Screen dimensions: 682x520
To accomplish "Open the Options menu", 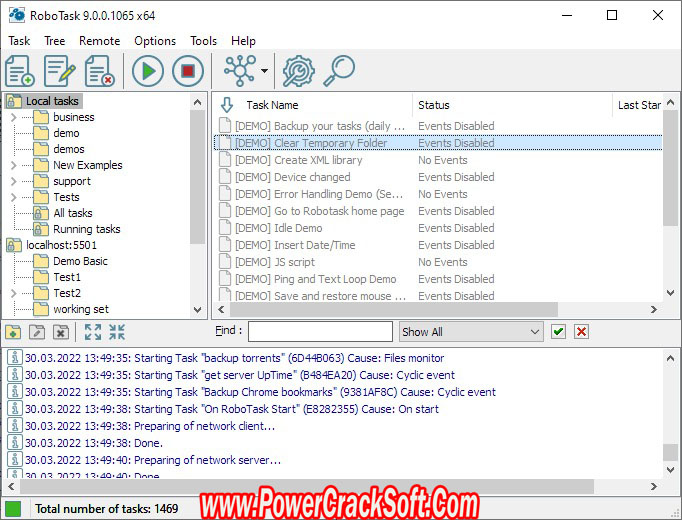I will pyautogui.click(x=155, y=41).
